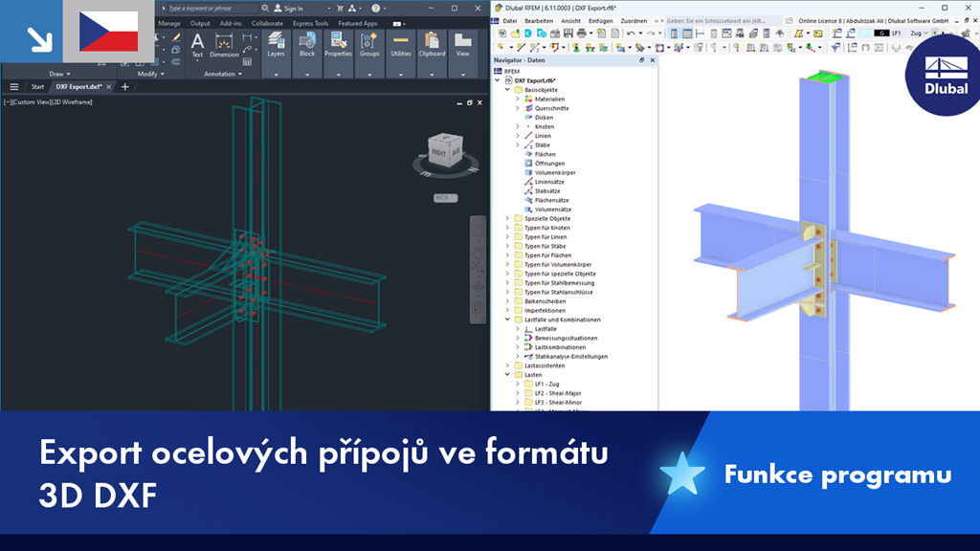Click the Materialien icon in RFEM navigator
The height and width of the screenshot is (551, 980).
coord(528,99)
